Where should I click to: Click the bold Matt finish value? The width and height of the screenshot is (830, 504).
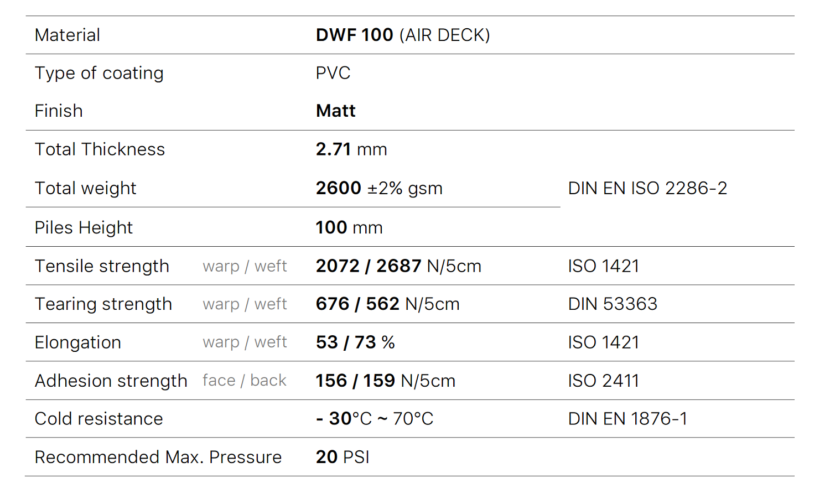click(335, 111)
